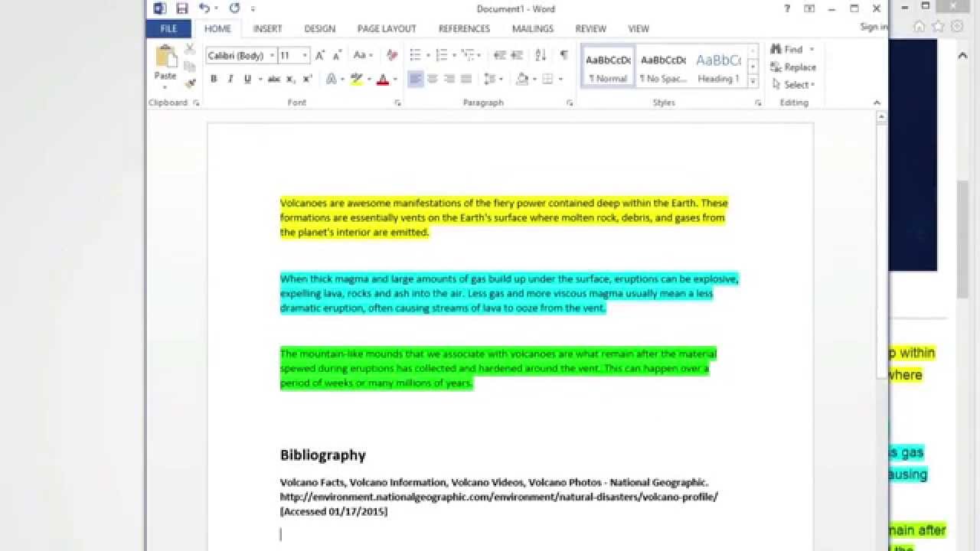Image resolution: width=980 pixels, height=551 pixels.
Task: Switch to the INSERT tab
Action: pyautogui.click(x=267, y=28)
